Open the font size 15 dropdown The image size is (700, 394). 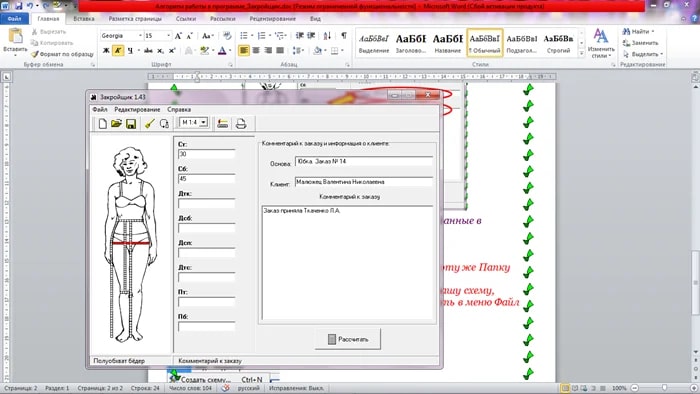click(x=168, y=36)
